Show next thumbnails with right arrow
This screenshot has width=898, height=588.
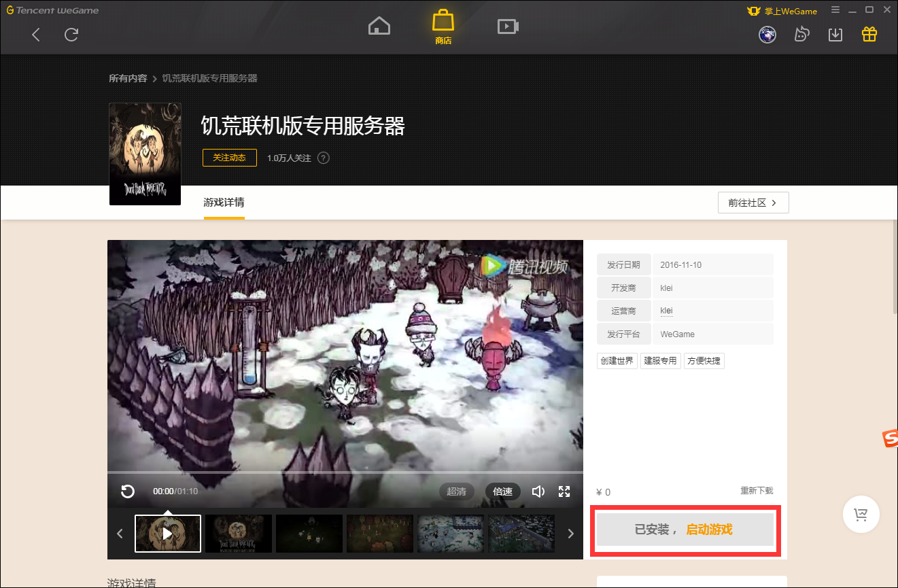click(570, 534)
